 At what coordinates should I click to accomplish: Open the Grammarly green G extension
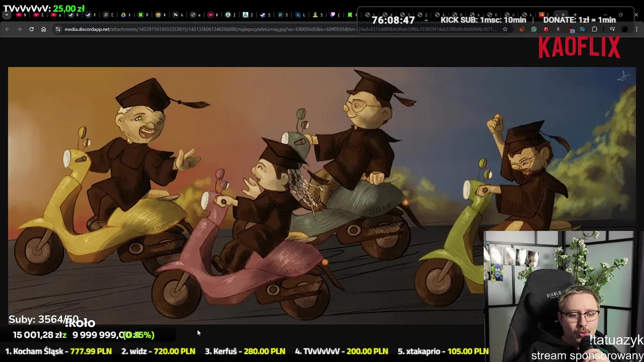point(534,29)
